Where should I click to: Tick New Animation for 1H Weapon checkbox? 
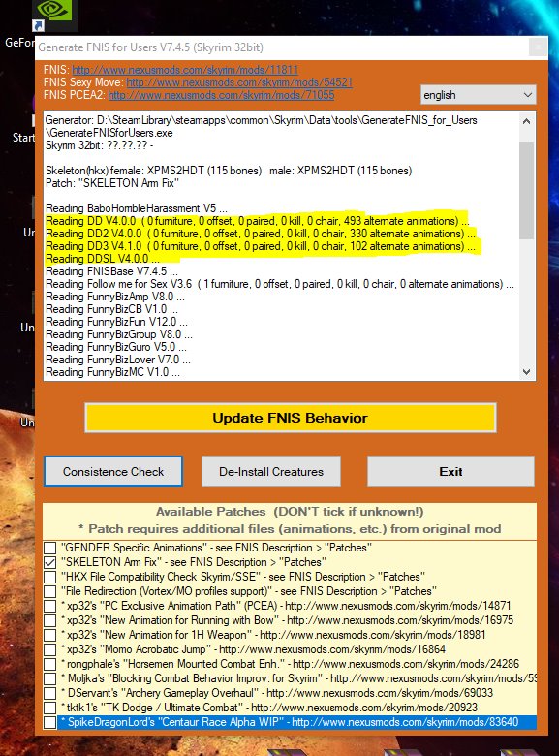point(50,636)
